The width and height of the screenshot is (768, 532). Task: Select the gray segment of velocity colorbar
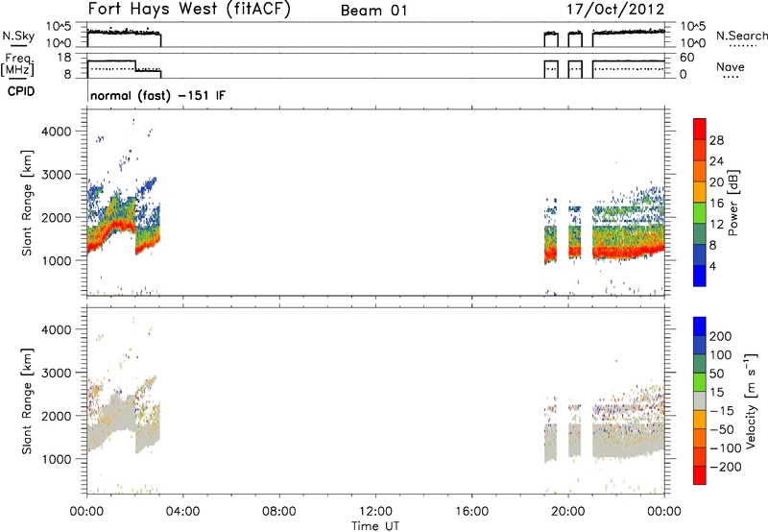pyautogui.click(x=700, y=401)
